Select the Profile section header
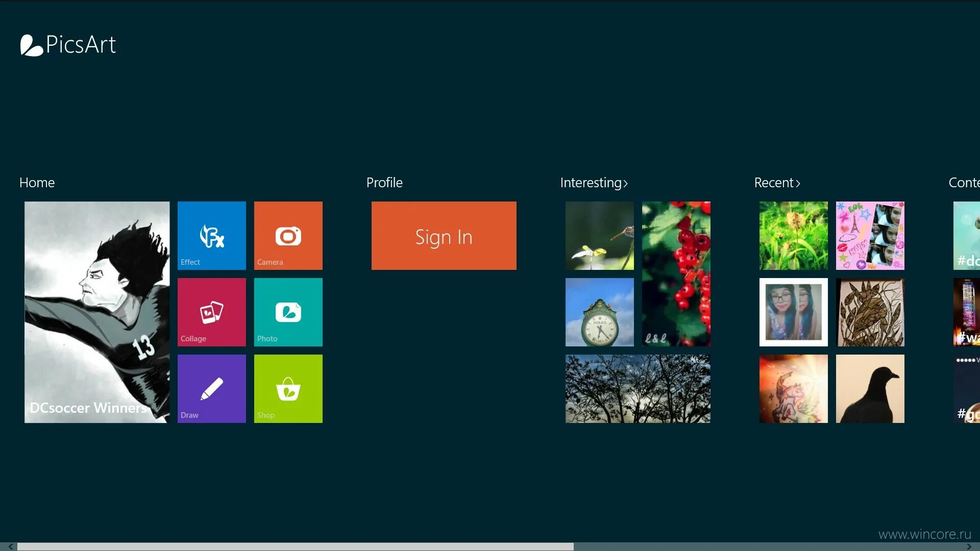980x551 pixels. coord(384,183)
